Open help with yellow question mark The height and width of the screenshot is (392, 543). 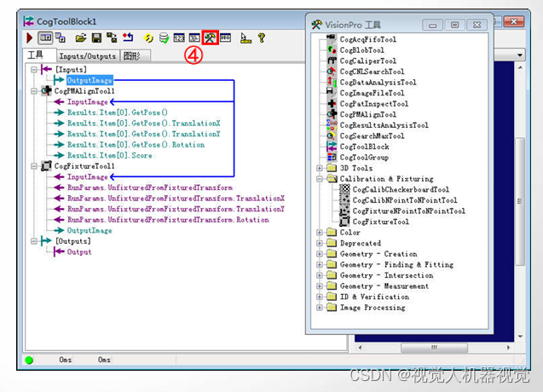[262, 37]
